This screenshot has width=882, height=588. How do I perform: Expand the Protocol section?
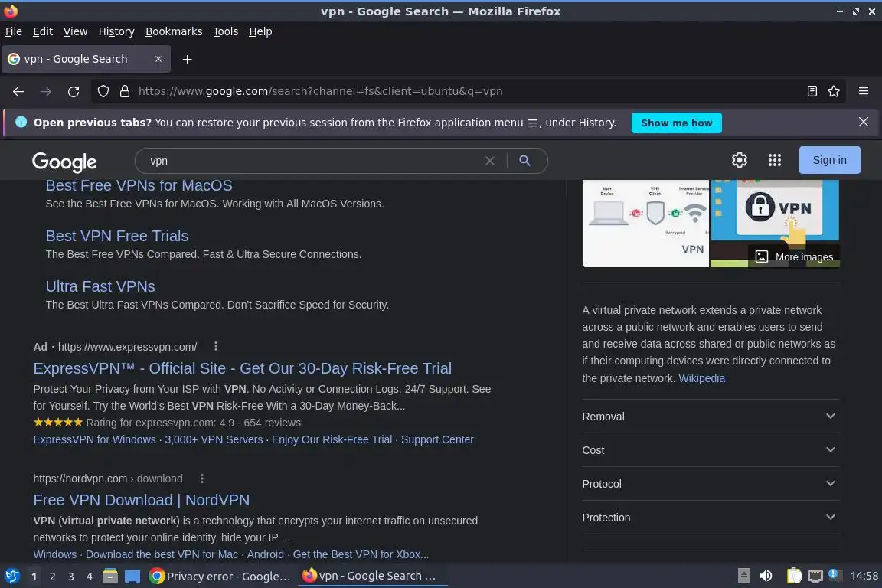710,484
